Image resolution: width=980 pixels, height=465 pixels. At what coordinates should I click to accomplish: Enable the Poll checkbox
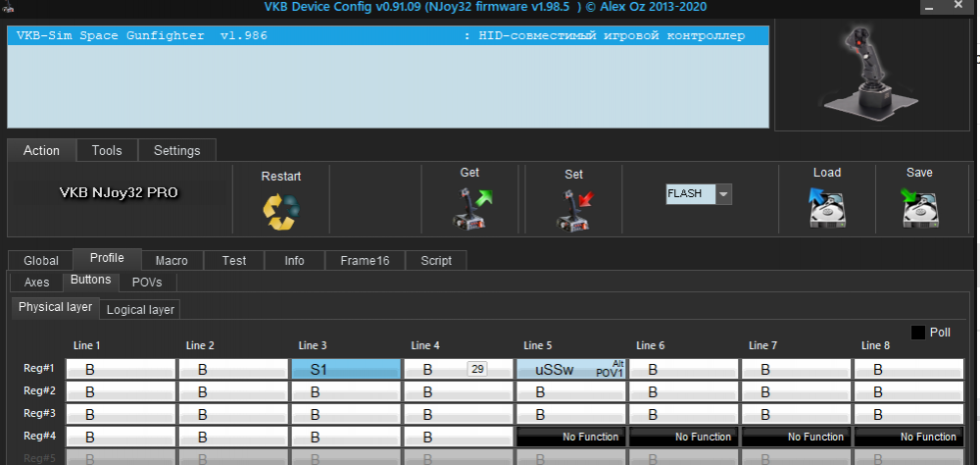[917, 333]
